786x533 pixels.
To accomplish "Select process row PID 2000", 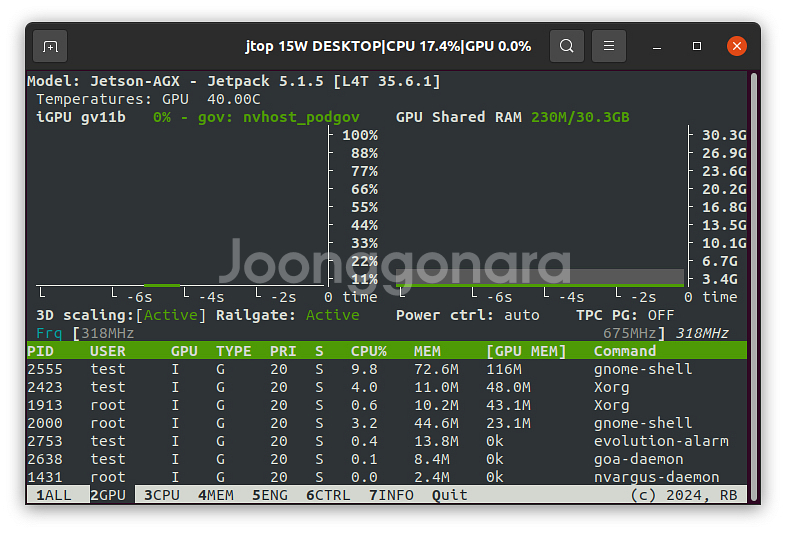I will (386, 424).
